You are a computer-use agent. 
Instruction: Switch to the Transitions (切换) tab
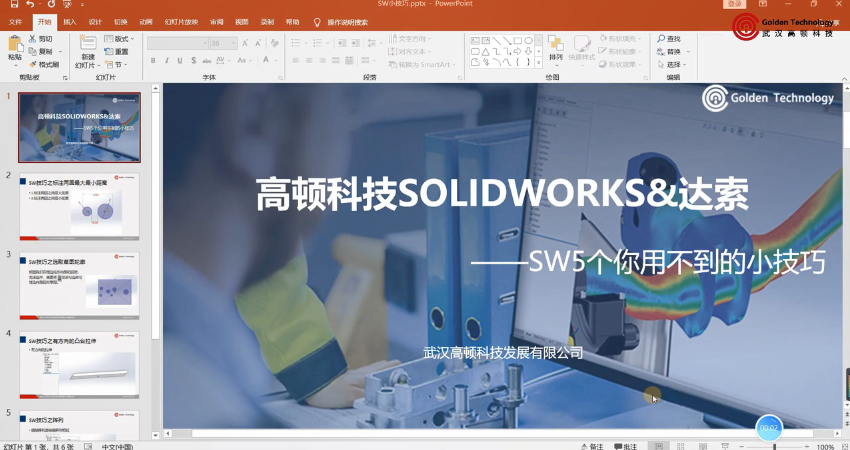click(121, 22)
